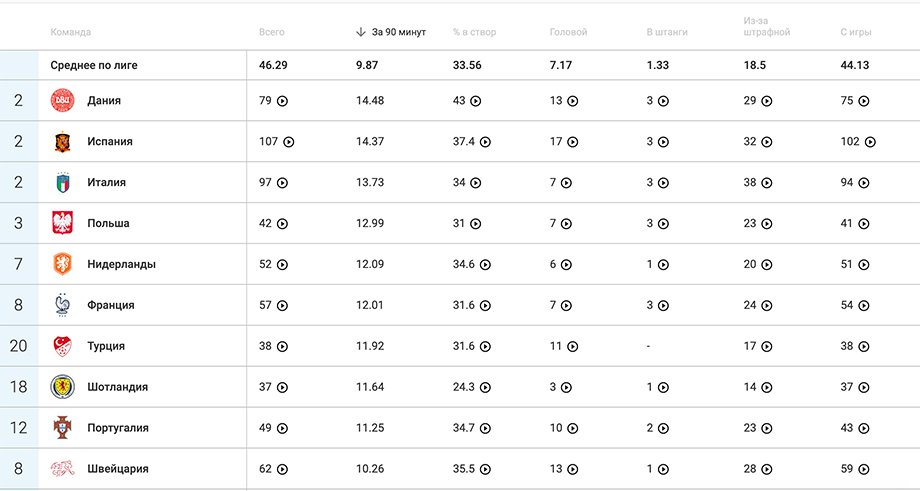Open the Швейцария team link

point(117,469)
